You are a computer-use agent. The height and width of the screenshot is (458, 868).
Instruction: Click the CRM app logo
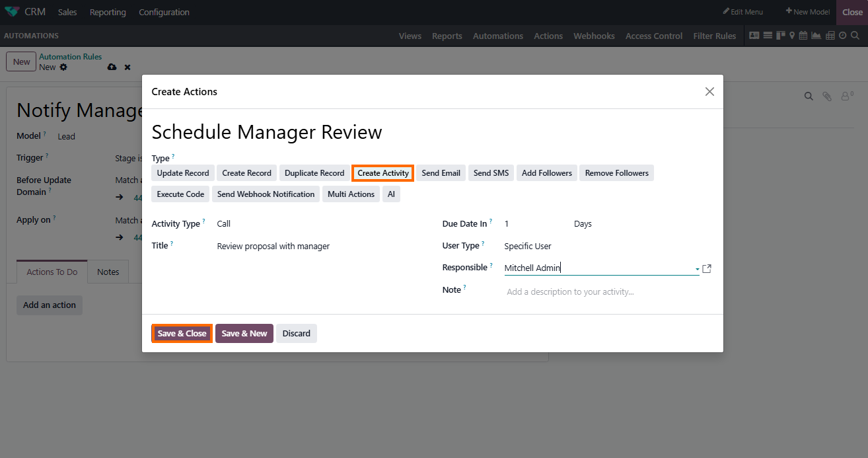coord(12,12)
